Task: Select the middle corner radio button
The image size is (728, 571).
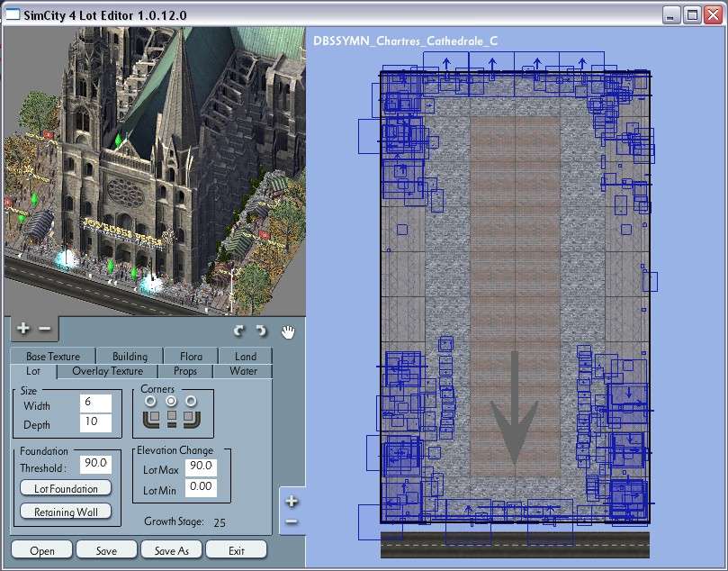Action: pos(171,401)
